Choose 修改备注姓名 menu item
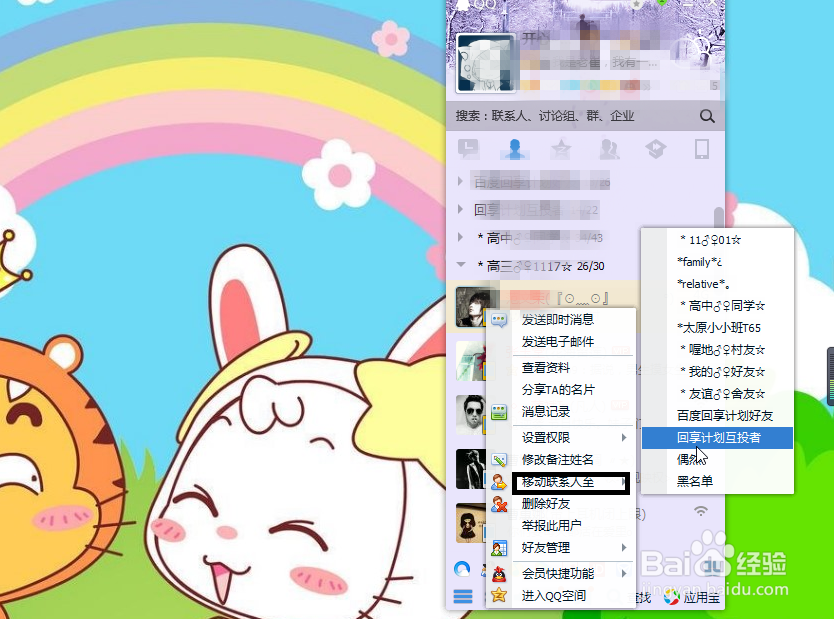Image resolution: width=834 pixels, height=619 pixels. tap(557, 459)
